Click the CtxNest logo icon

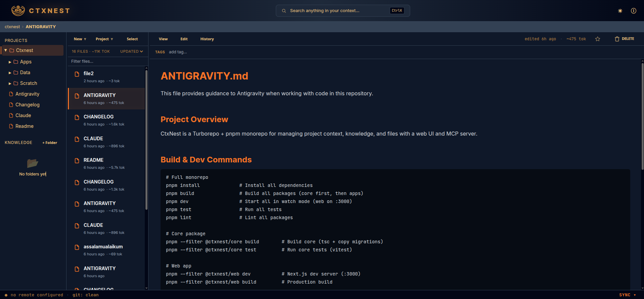point(18,11)
